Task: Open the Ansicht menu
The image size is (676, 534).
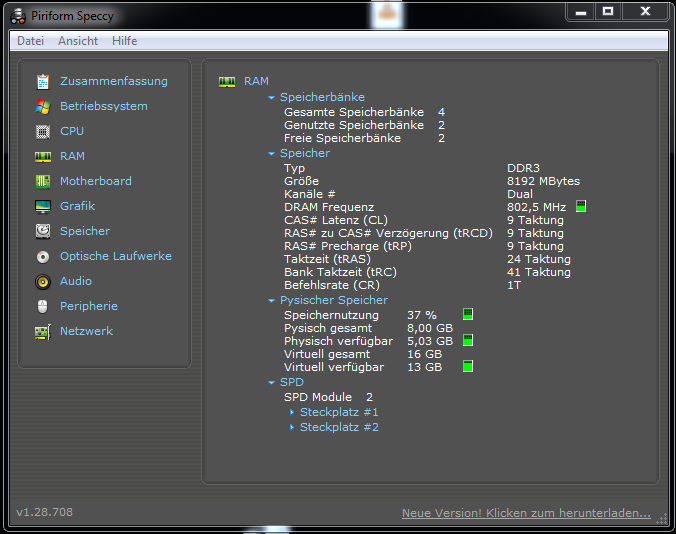Action: point(78,41)
